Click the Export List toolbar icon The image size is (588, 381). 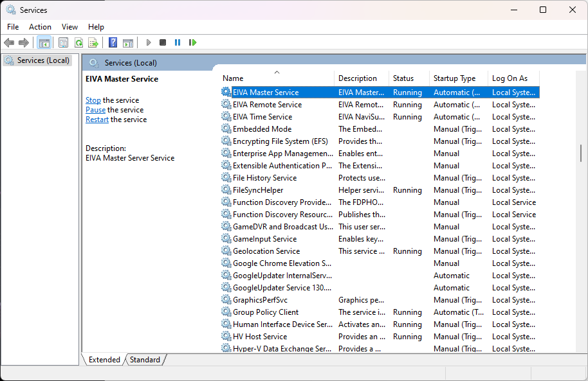tap(93, 42)
